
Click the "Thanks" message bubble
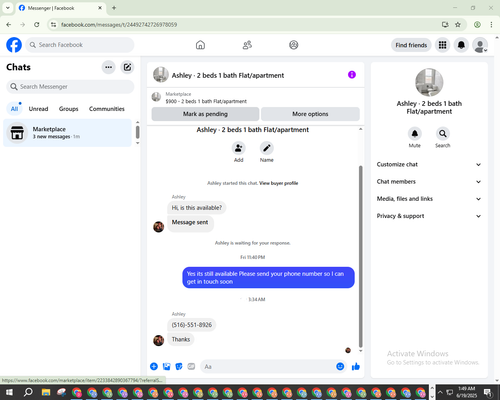[x=181, y=339]
